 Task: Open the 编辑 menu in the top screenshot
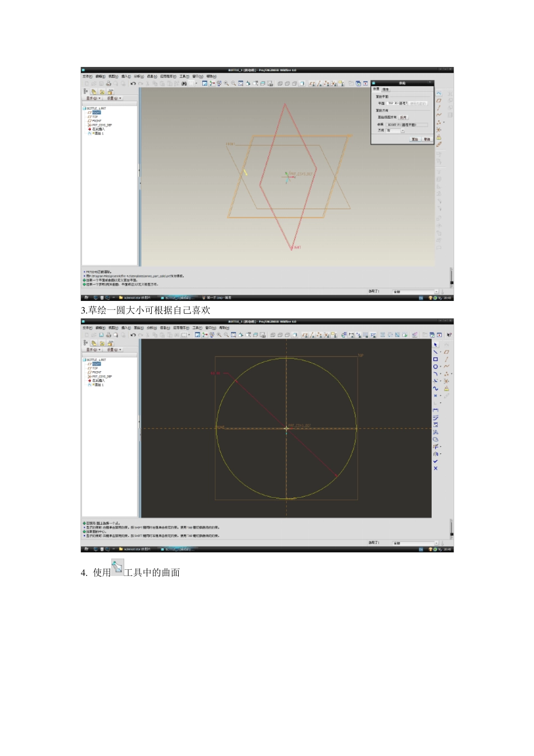[x=101, y=76]
